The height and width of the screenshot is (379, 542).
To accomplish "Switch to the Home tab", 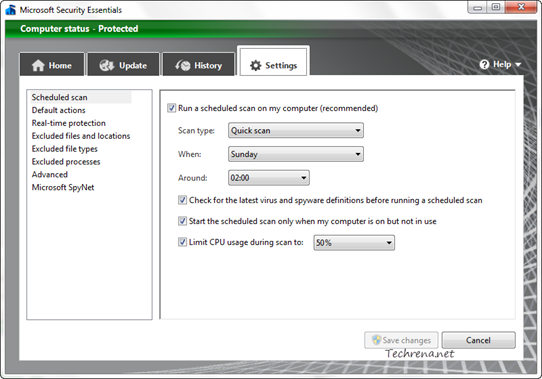I will click(x=52, y=65).
